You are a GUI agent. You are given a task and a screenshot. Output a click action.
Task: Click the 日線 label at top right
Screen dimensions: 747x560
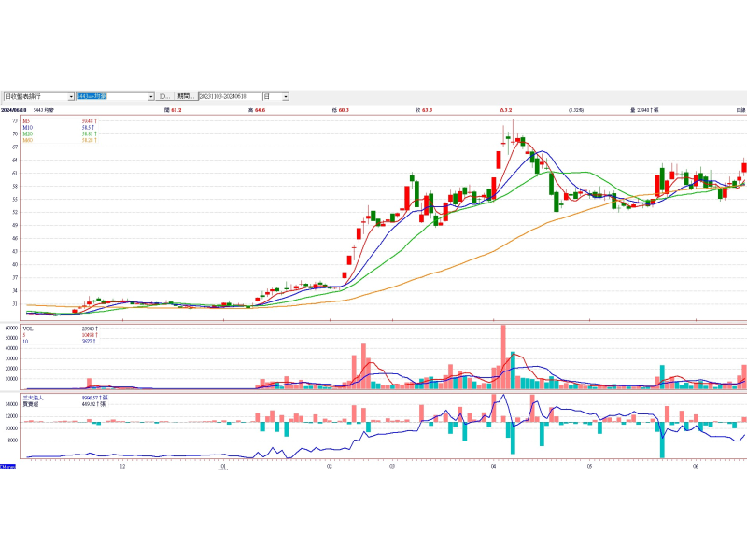740,110
